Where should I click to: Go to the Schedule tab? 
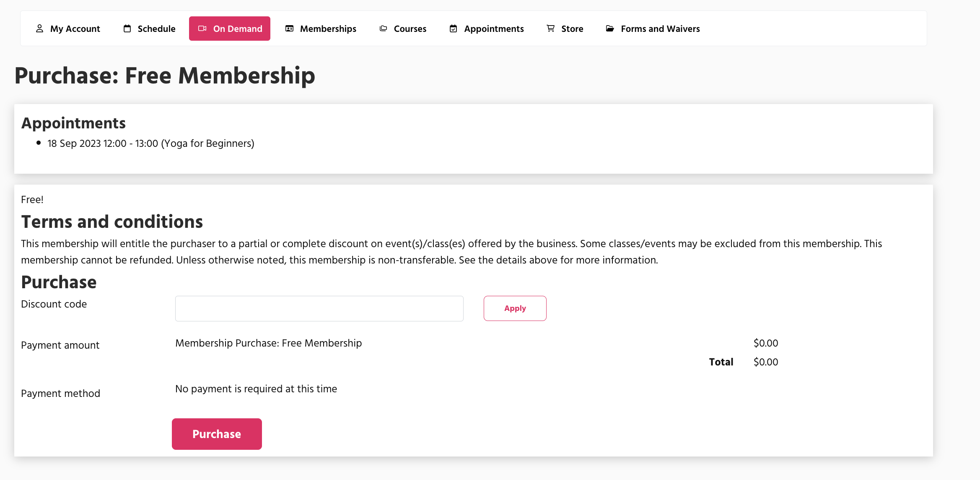[156, 29]
